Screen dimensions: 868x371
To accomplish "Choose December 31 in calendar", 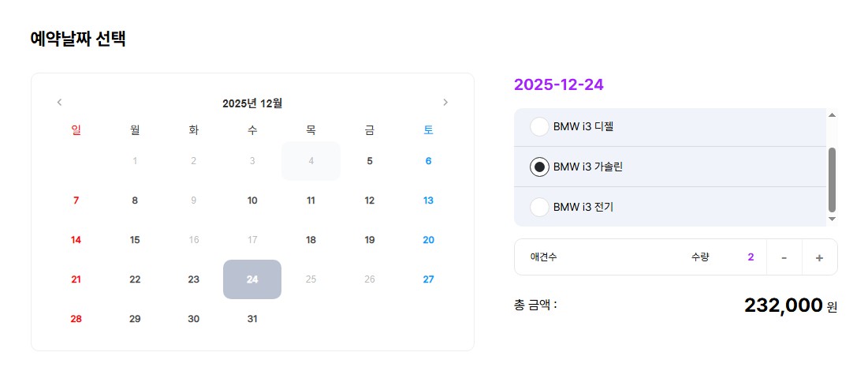I will pos(252,319).
